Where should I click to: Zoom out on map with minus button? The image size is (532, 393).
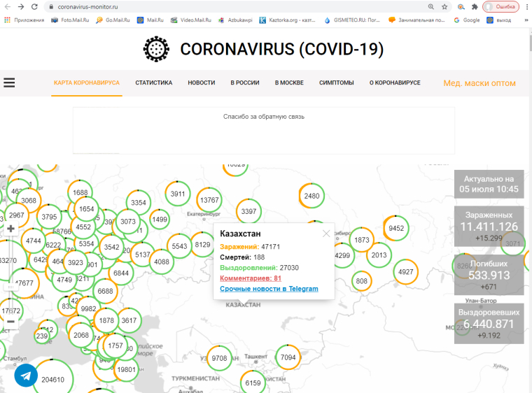pyautogui.click(x=10, y=322)
